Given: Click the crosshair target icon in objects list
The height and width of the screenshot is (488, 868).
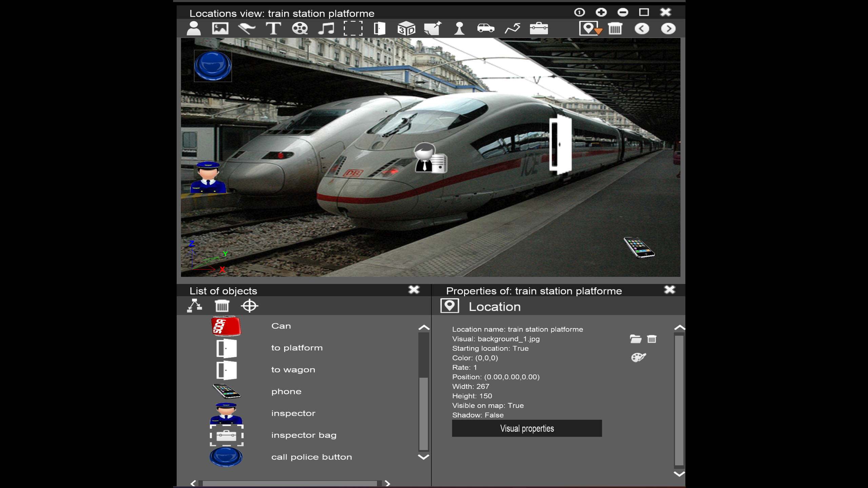Looking at the screenshot, I should (x=250, y=306).
